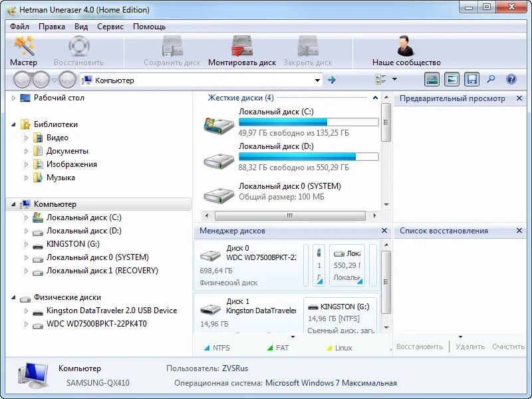Toggle the recovery list floppy icon
This screenshot has width=532, height=399.
tap(472, 80)
